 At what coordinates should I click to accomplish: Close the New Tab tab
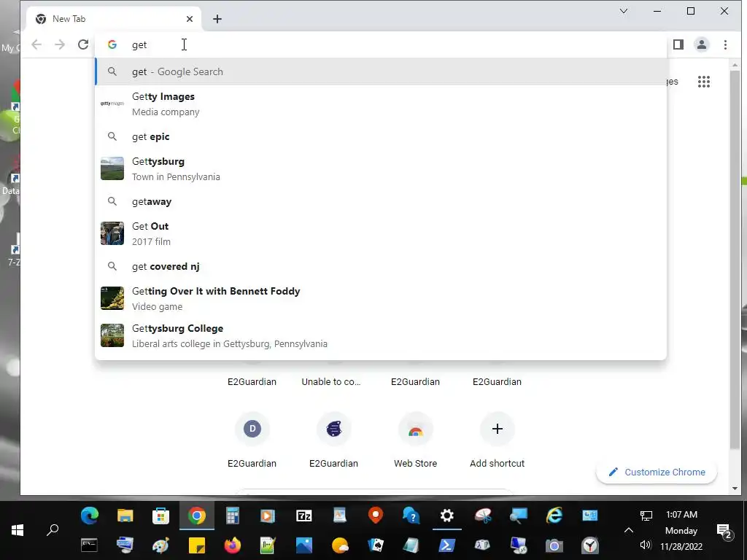coord(190,19)
